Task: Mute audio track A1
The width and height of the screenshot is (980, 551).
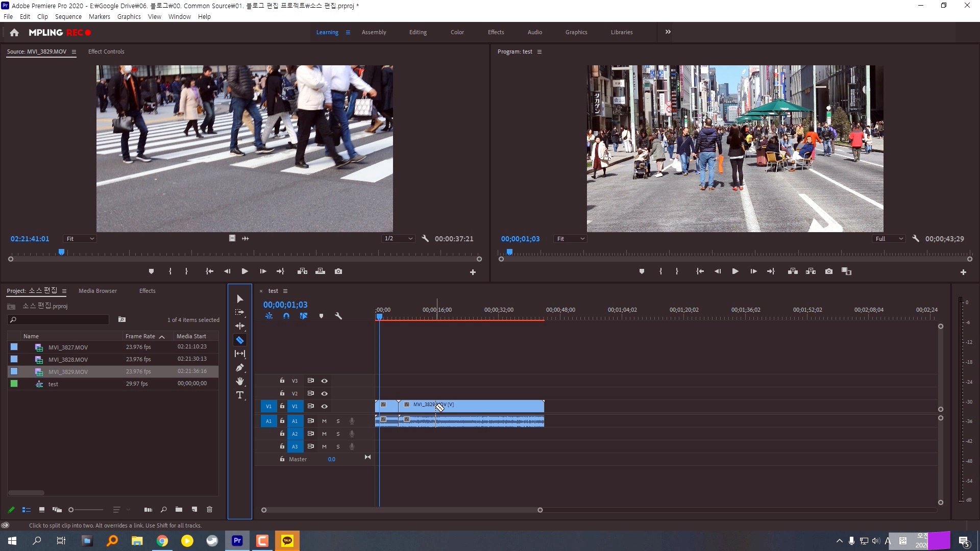Action: click(x=324, y=421)
